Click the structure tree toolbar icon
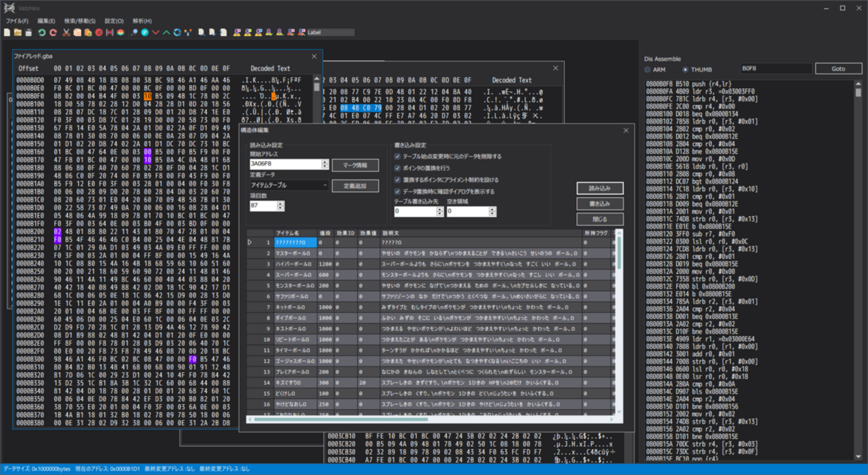The width and height of the screenshot is (868, 475). tap(188, 32)
